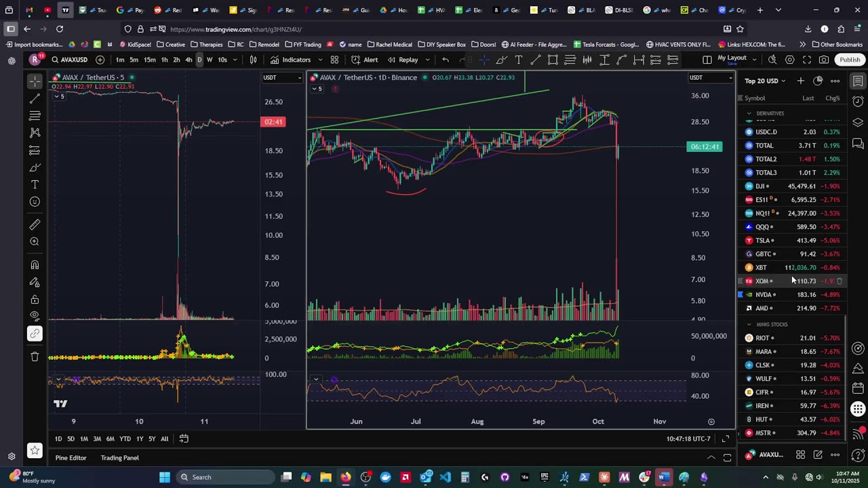
Task: Open File Explorer from taskbar
Action: coord(326,477)
